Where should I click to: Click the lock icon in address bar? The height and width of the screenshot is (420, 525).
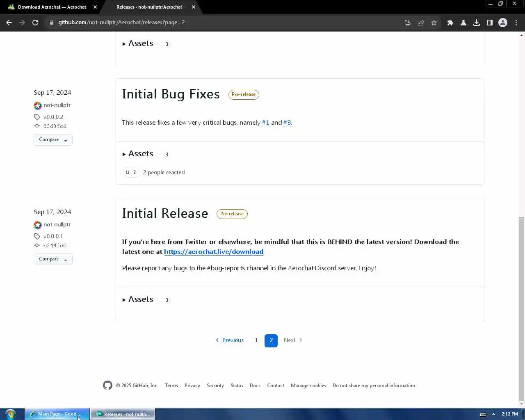tap(52, 23)
